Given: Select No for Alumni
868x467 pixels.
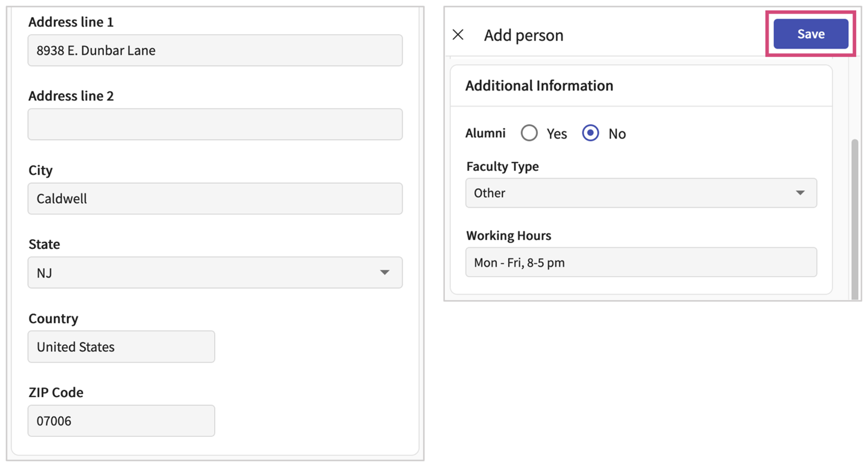Looking at the screenshot, I should [590, 133].
